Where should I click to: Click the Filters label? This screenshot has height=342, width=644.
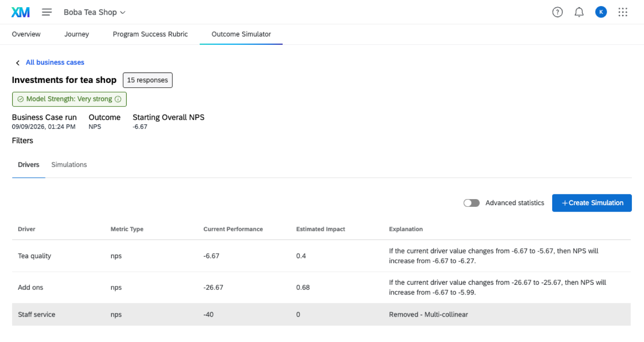pyautogui.click(x=23, y=140)
